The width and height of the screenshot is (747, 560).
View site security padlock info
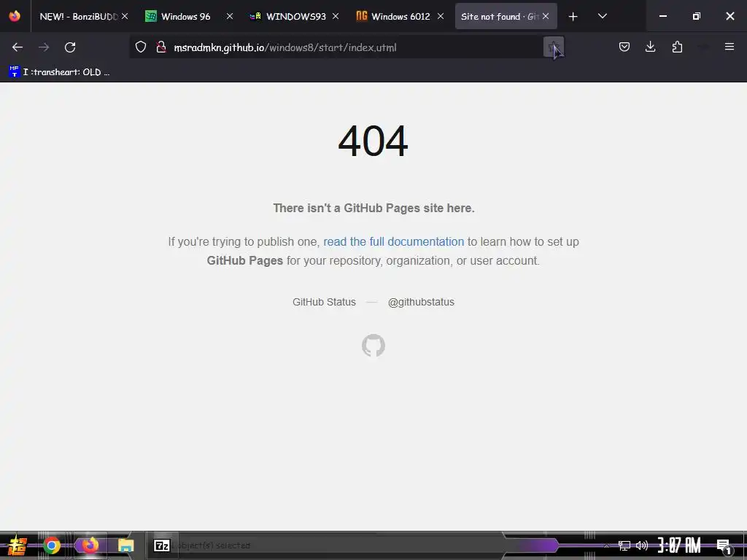point(161,47)
